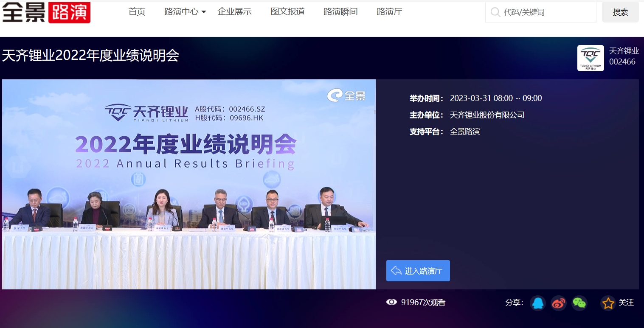
Task: Open the Tianqi Lithium company logo
Action: click(591, 58)
